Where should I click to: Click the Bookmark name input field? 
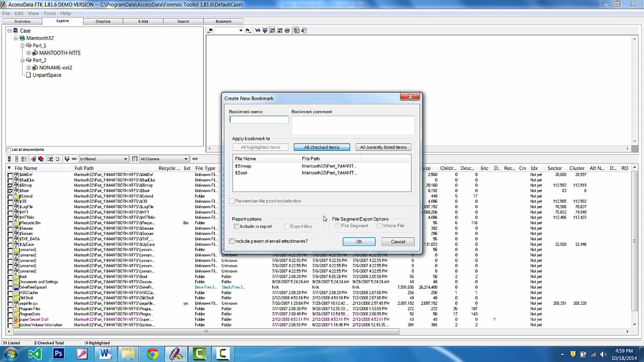(259, 120)
